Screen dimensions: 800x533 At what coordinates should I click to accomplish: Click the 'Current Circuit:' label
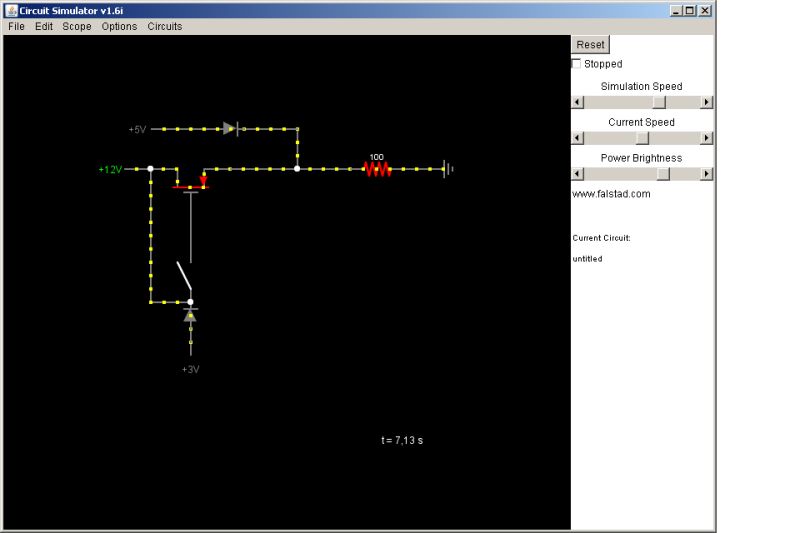602,238
